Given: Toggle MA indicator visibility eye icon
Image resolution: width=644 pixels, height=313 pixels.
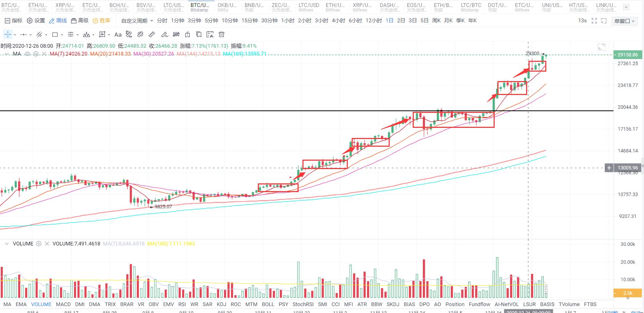Looking at the screenshot, I should point(28,54).
